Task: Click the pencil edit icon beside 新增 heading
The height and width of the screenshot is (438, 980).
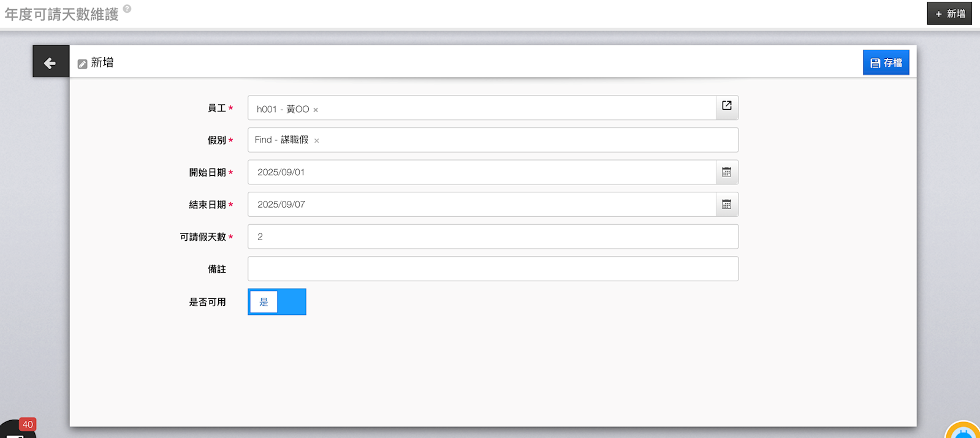Action: [x=82, y=64]
